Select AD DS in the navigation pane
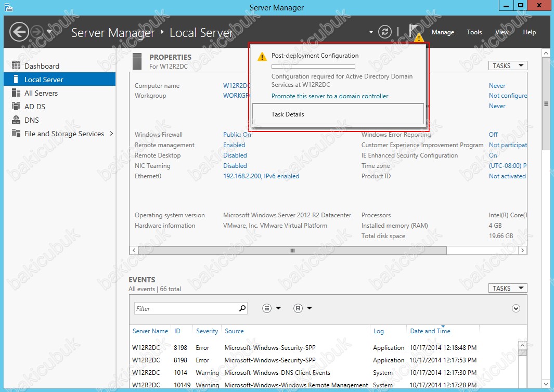554x392 pixels. tap(59, 106)
